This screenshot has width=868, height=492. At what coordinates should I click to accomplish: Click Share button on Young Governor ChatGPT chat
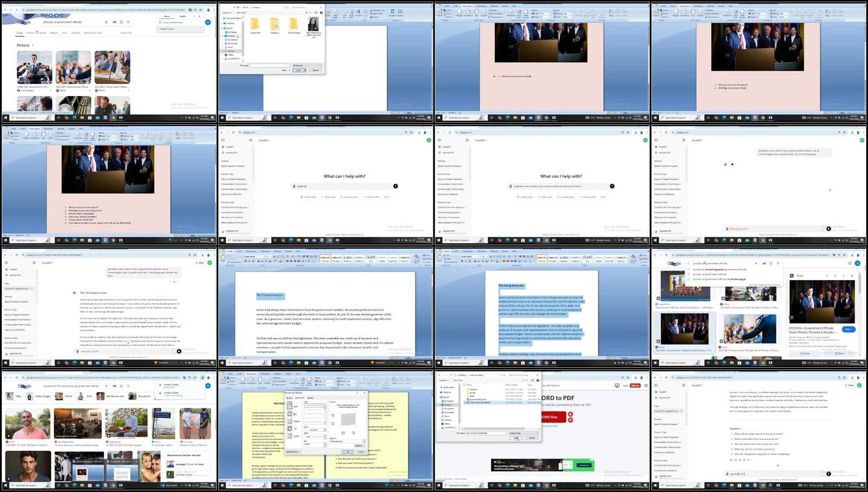[199, 263]
